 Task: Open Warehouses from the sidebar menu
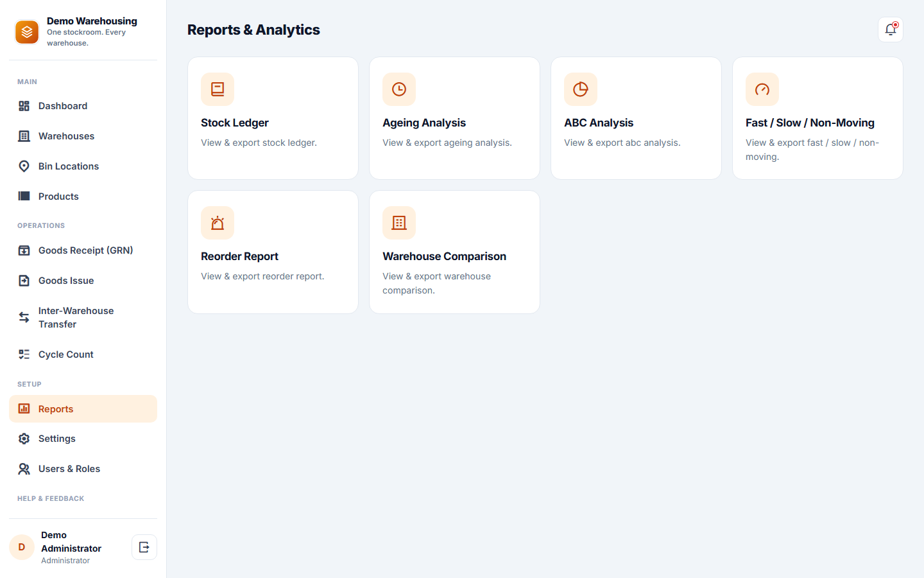click(x=83, y=136)
